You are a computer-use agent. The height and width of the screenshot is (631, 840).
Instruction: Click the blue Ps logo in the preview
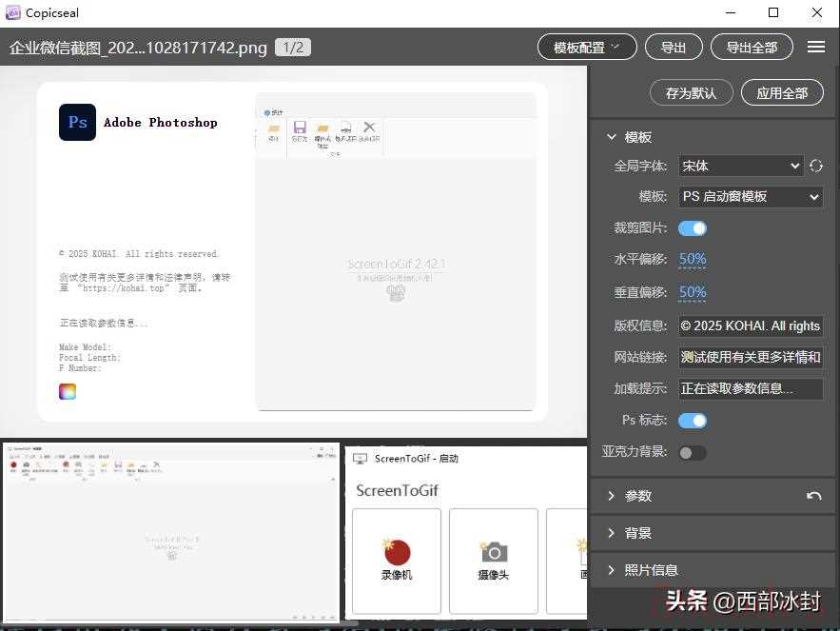(x=77, y=123)
